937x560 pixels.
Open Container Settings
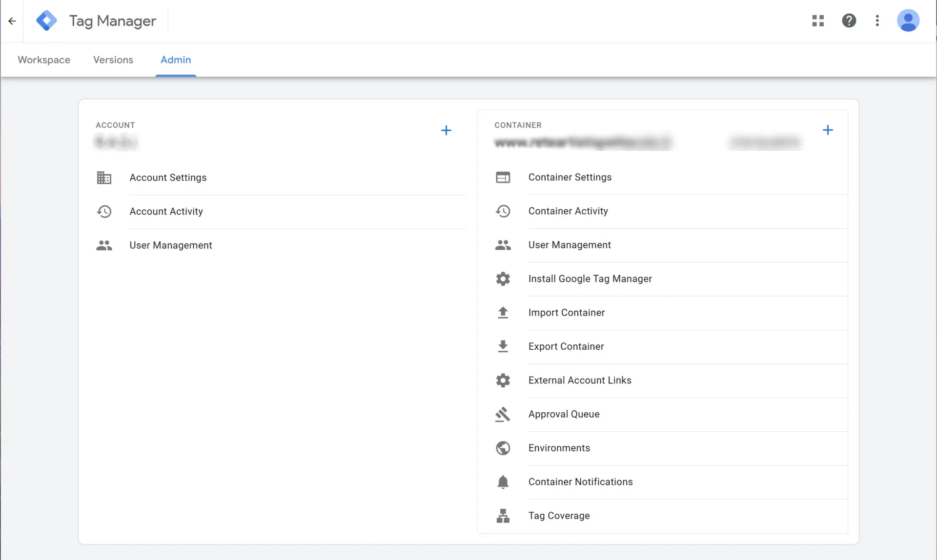(x=570, y=177)
